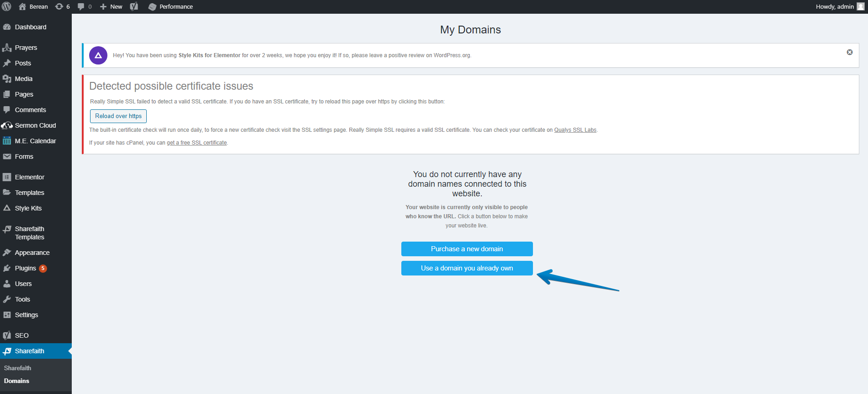Click Use a domain you already own
868x394 pixels.
(x=467, y=268)
